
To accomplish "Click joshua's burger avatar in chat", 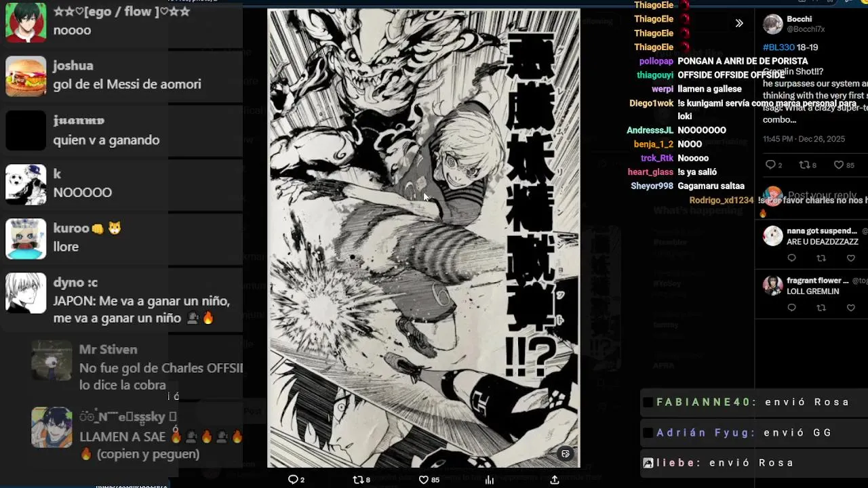I will (26, 76).
